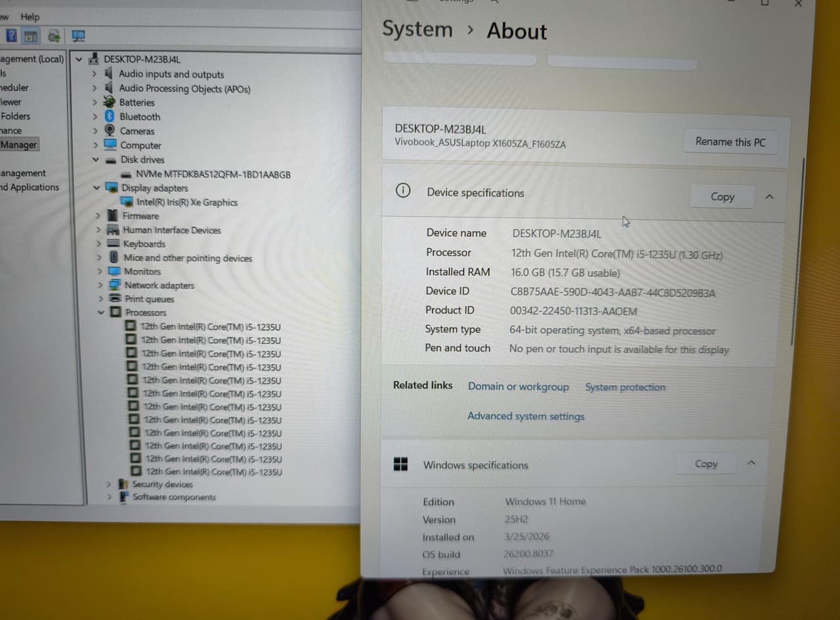The width and height of the screenshot is (840, 620).
Task: Collapse the Processors node arrow
Action: 101,312
